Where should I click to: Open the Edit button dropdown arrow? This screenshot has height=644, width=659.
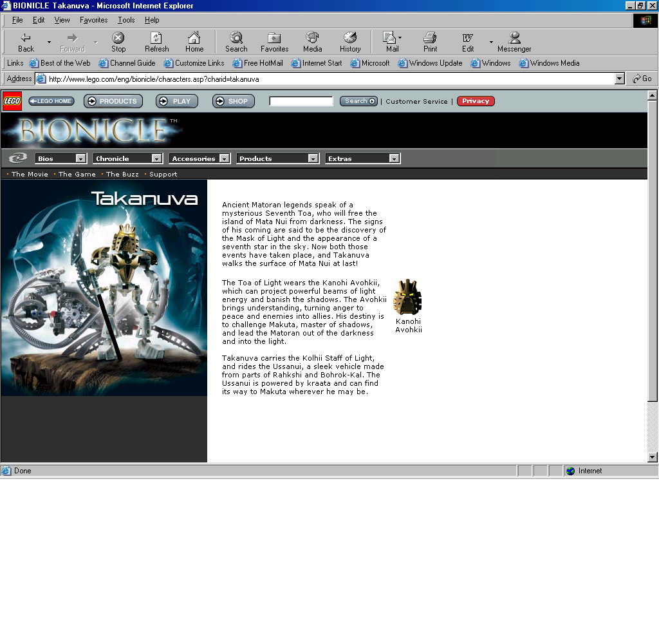click(491, 42)
